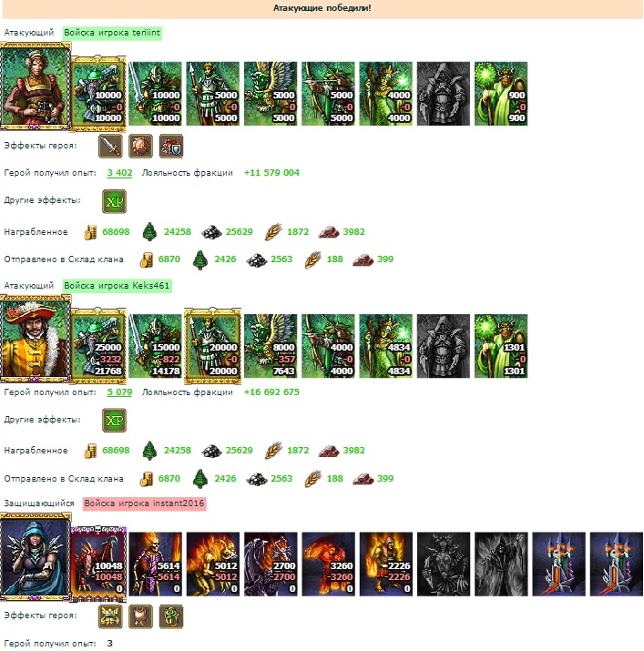The height and width of the screenshot is (651, 644).
Task: Click the green XP effect icon under teriiint
Action: coord(114,202)
